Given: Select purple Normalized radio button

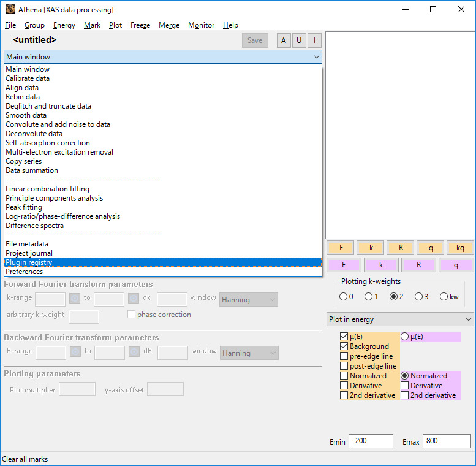Looking at the screenshot, I should (405, 376).
